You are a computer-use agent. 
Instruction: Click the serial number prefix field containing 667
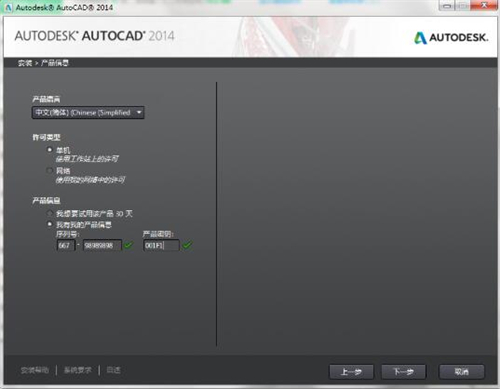pos(66,246)
